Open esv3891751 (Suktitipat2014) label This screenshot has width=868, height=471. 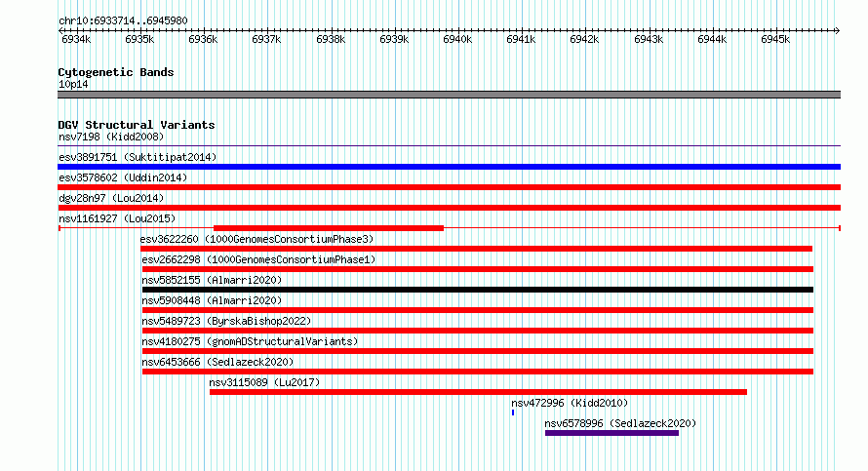click(x=138, y=157)
